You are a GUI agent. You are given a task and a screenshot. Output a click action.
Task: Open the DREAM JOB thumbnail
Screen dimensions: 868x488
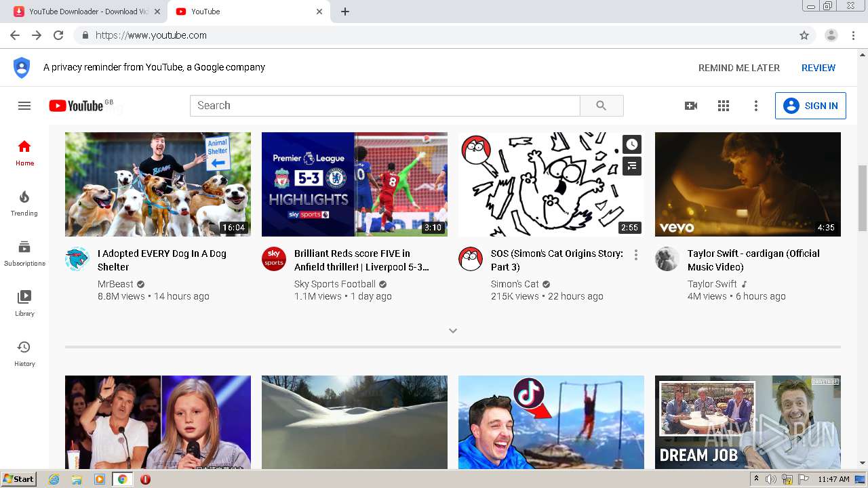pos(748,422)
